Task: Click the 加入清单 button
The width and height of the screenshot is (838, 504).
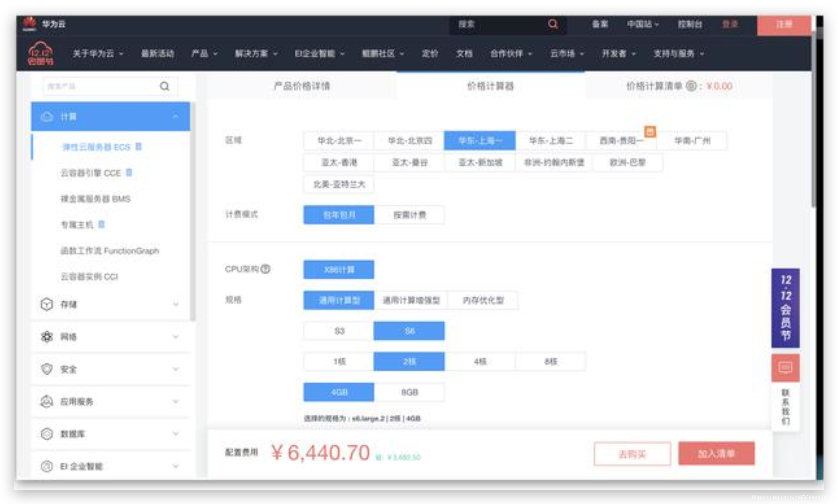Action: (x=716, y=453)
